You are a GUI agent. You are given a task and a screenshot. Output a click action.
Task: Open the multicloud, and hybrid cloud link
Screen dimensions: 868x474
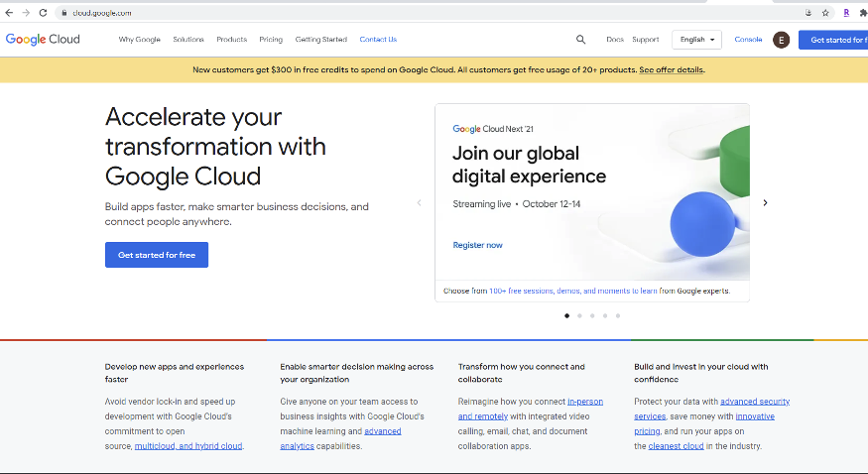tap(188, 446)
